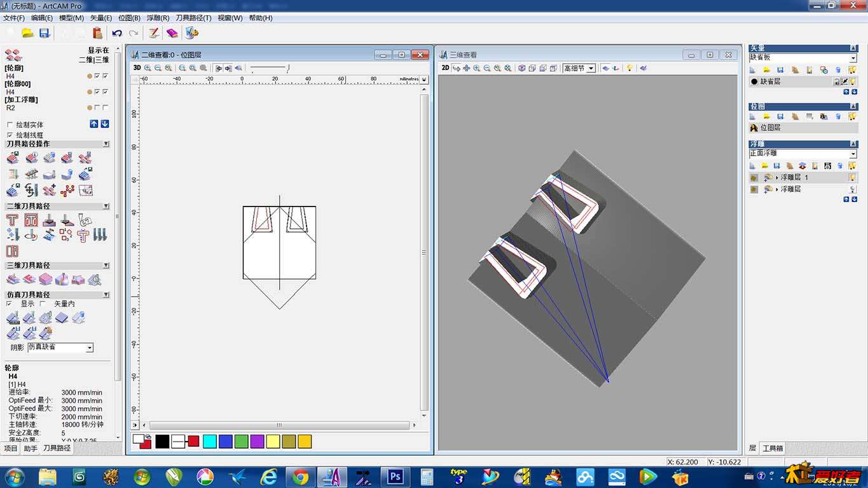Click the last icon in 2D toolpaths first row

tap(85, 220)
